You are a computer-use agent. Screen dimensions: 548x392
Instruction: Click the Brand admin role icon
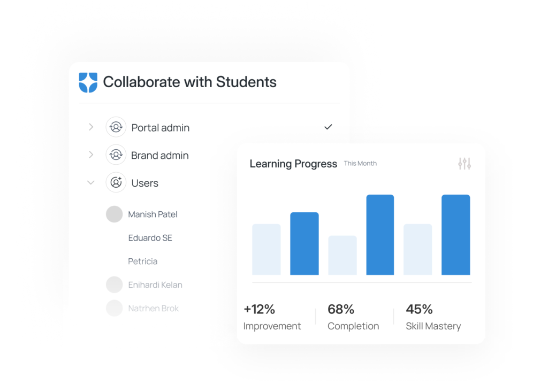coord(116,155)
